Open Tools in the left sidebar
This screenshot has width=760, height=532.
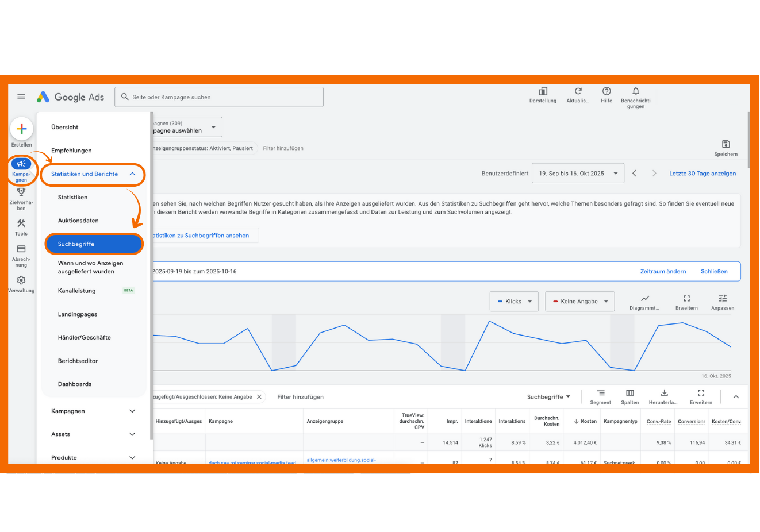(x=21, y=224)
